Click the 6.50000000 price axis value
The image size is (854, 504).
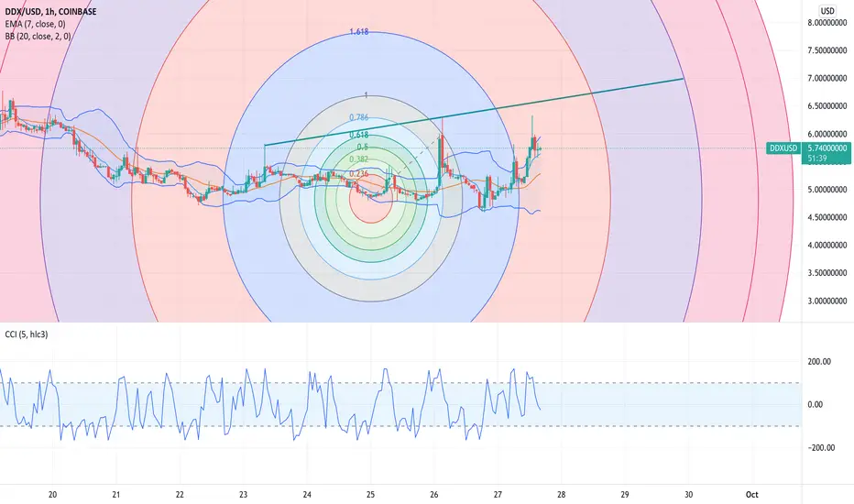(827, 106)
